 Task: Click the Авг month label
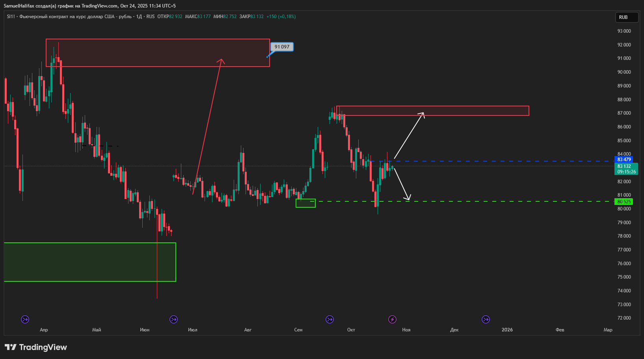[248, 330]
